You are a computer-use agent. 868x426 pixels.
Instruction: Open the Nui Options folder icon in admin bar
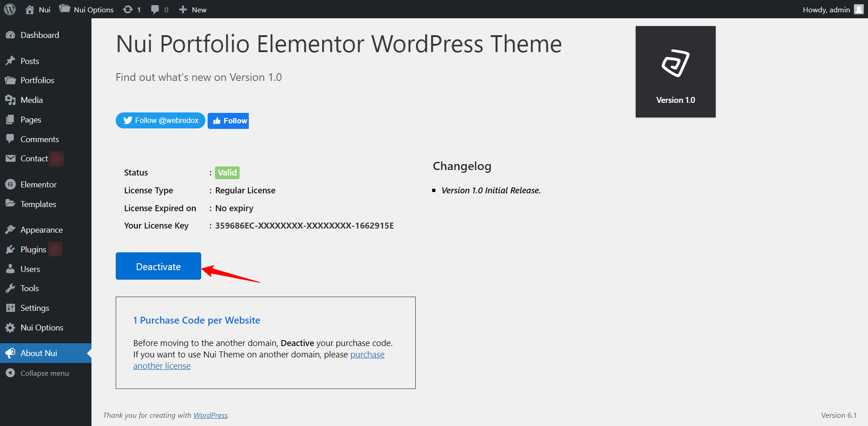(64, 9)
